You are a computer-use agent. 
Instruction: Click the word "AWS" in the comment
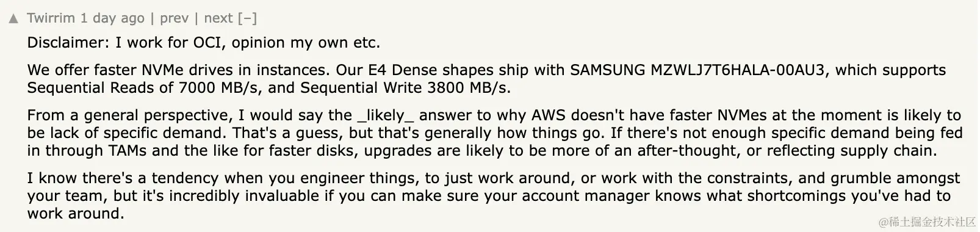(x=549, y=115)
